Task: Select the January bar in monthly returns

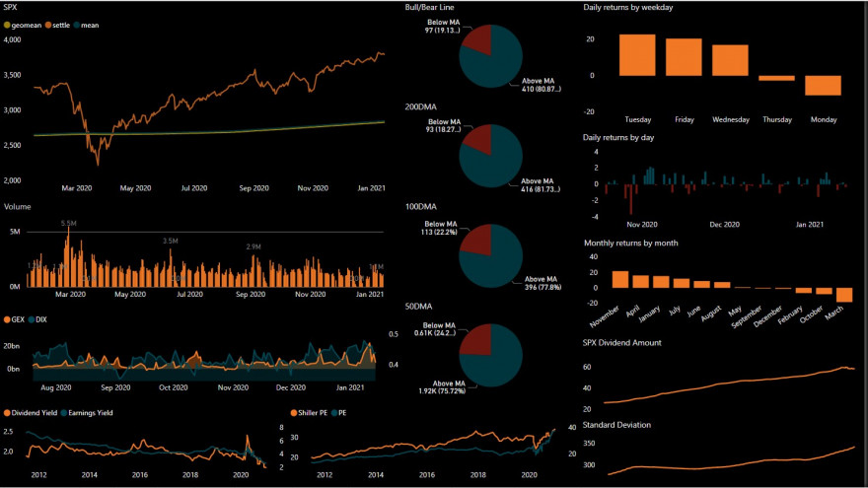Action: click(x=661, y=282)
